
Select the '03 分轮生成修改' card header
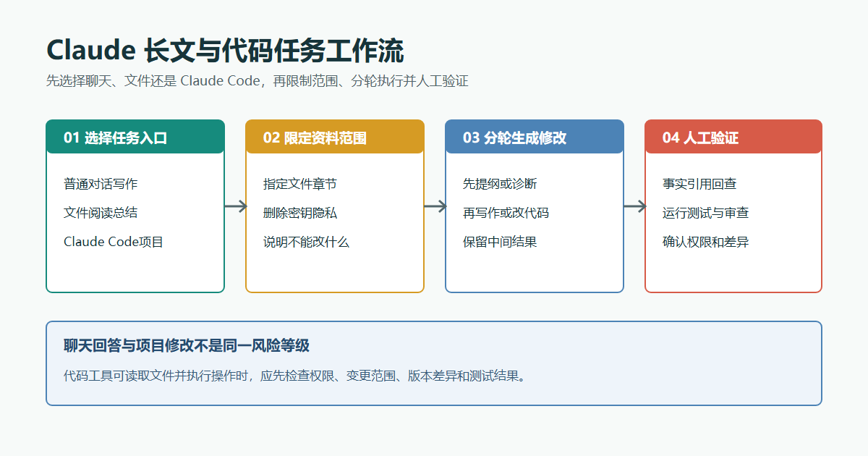pos(535,137)
